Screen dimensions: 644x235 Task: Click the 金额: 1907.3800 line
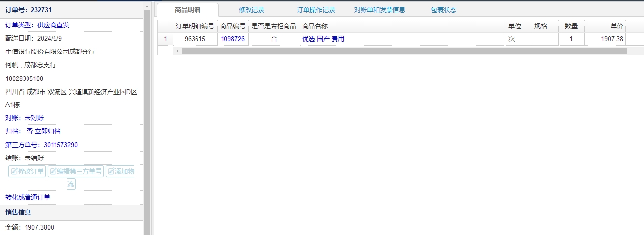(x=30, y=228)
